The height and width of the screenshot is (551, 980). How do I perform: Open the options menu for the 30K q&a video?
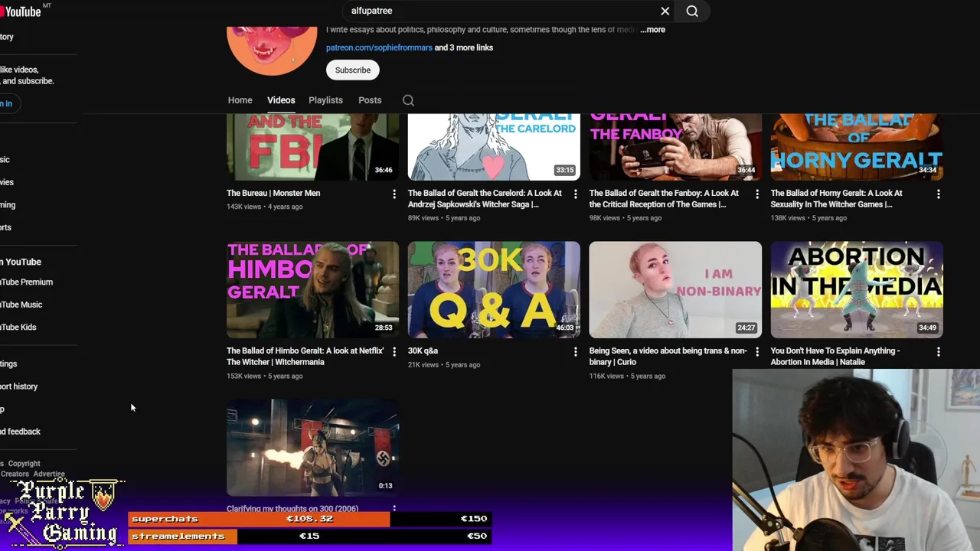pos(576,352)
